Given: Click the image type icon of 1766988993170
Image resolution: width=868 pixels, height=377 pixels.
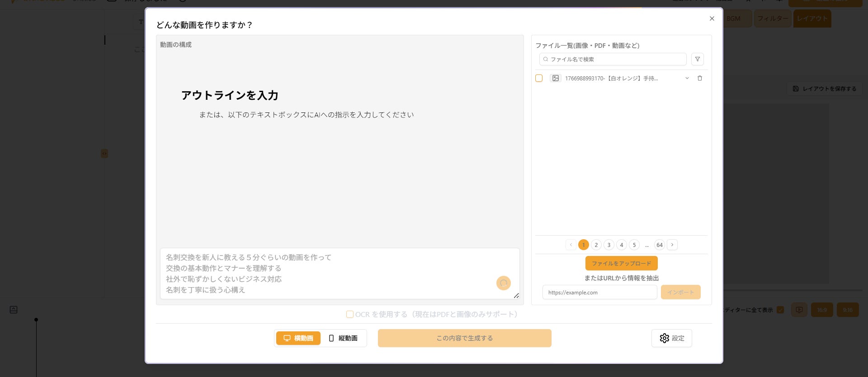Looking at the screenshot, I should pyautogui.click(x=556, y=78).
